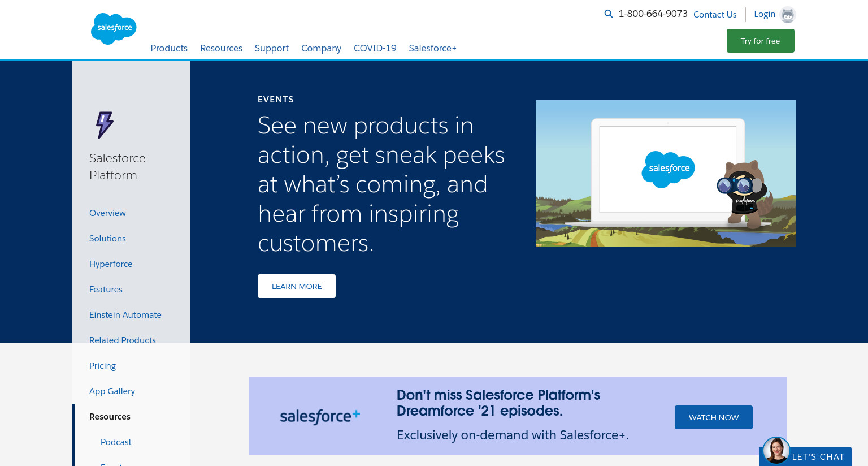The height and width of the screenshot is (466, 868).
Task: Click the phone number 1-800-664-9073
Action: [653, 14]
